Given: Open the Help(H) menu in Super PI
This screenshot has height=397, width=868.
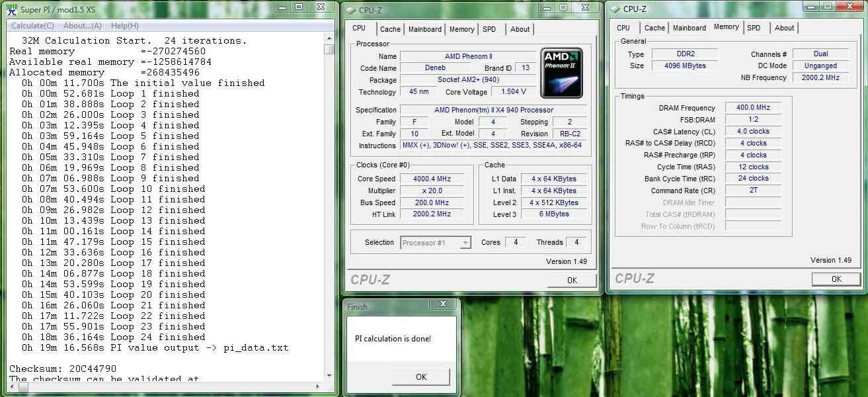Looking at the screenshot, I should pos(125,26).
